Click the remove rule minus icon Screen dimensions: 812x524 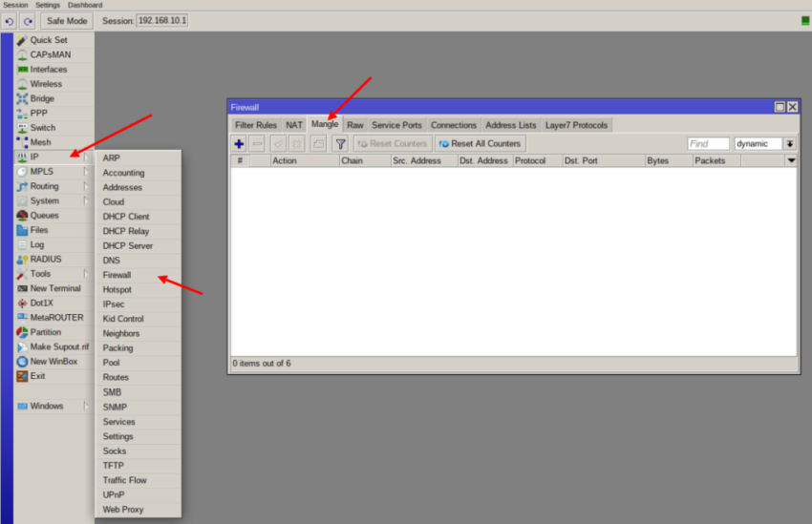tap(257, 144)
